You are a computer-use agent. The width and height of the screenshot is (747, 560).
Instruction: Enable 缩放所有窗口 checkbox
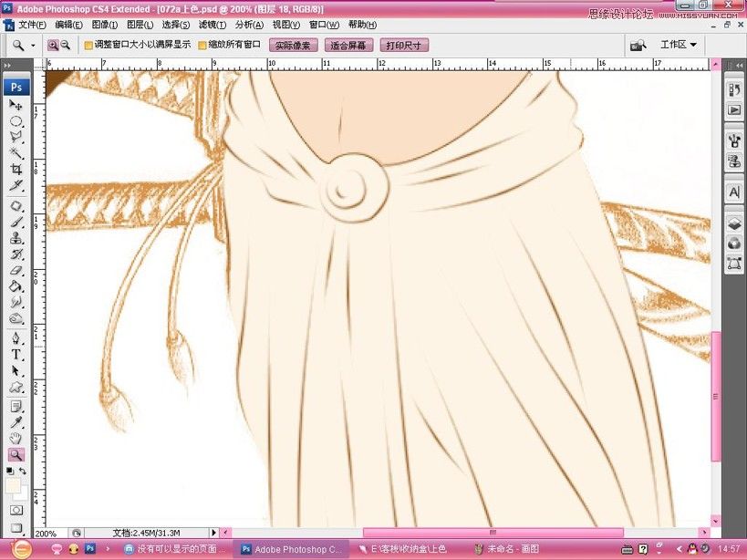pyautogui.click(x=202, y=46)
